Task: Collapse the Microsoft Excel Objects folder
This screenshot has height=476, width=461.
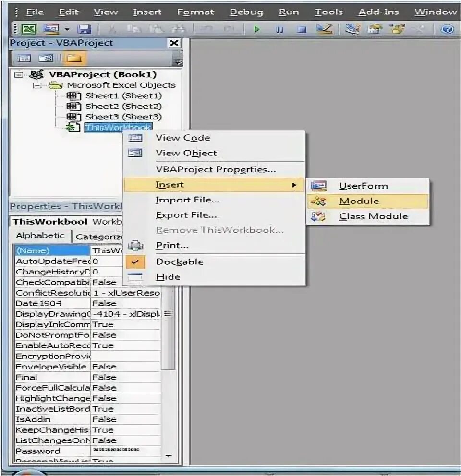Action: 37,85
